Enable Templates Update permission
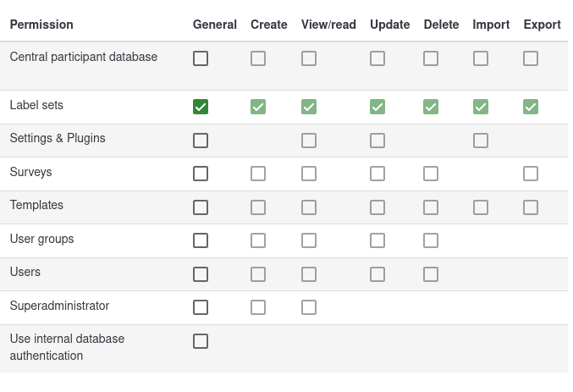The image size is (573, 392). 377,207
